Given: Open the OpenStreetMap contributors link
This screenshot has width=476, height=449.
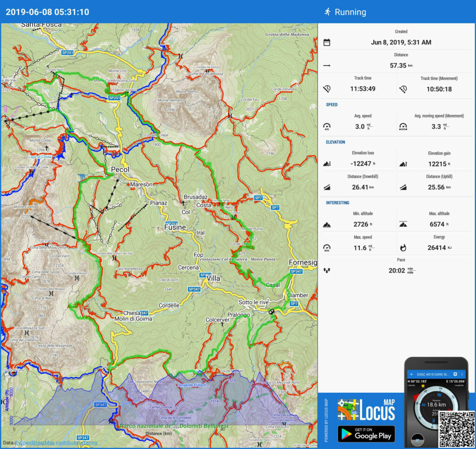Looking at the screenshot, I should pyautogui.click(x=46, y=443).
